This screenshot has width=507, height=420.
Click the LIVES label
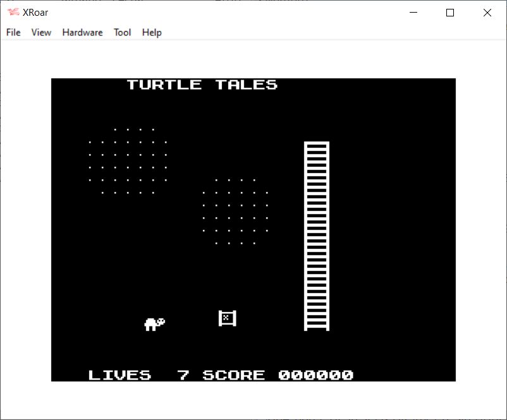[119, 375]
